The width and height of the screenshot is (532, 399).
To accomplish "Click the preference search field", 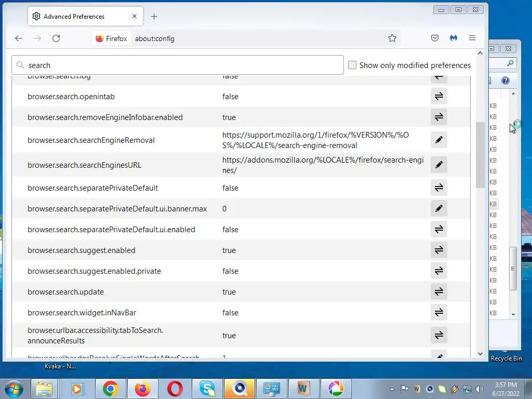I will click(x=178, y=65).
